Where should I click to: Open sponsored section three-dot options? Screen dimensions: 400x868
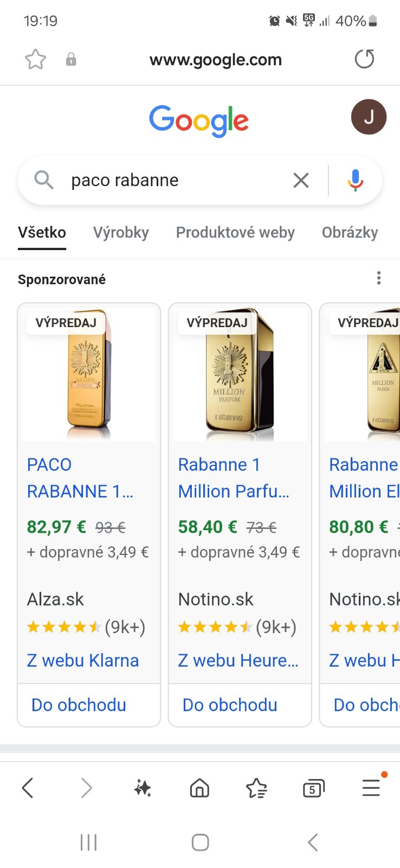[x=379, y=278]
